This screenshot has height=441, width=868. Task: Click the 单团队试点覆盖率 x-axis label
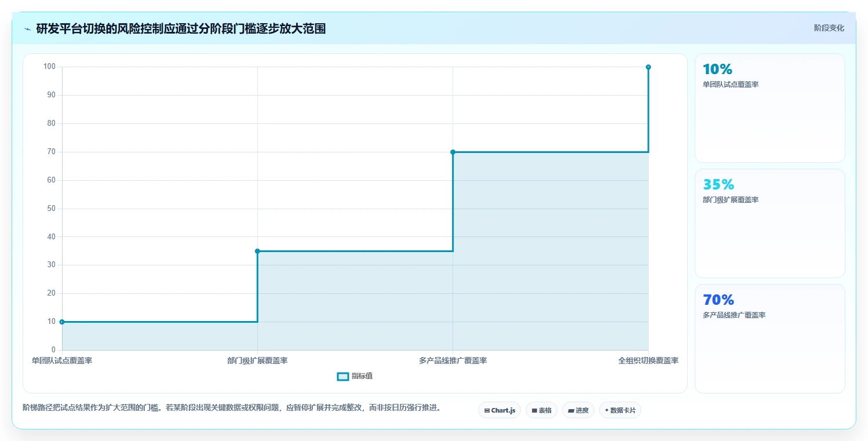62,360
